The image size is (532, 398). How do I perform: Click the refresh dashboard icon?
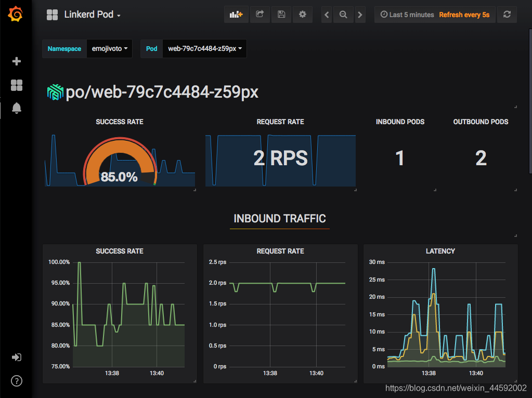(507, 15)
